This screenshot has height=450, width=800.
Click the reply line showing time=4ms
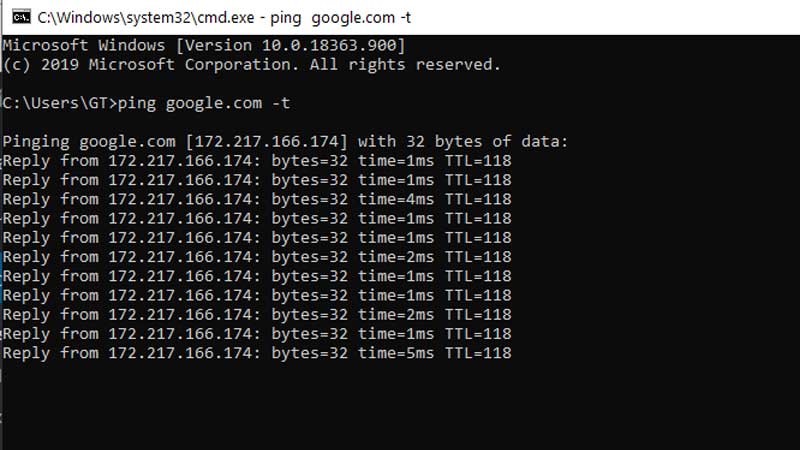point(256,199)
